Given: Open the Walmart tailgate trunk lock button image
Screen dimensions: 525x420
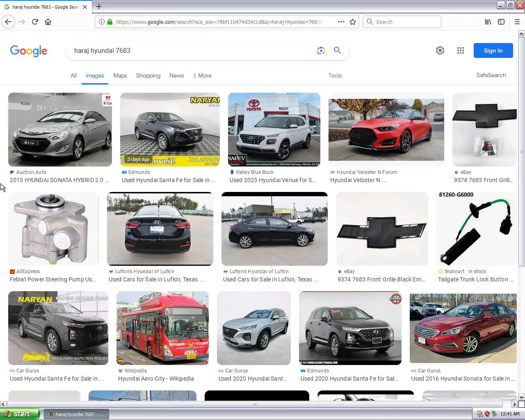Looking at the screenshot, I should pos(476,229).
